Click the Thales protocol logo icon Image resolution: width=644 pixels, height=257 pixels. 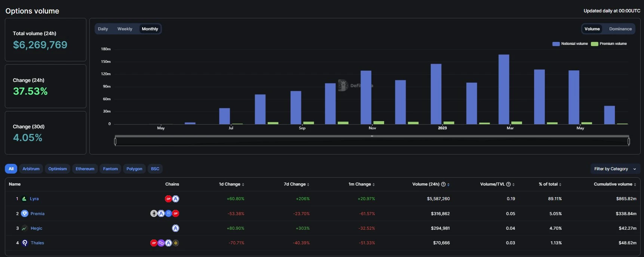point(25,243)
